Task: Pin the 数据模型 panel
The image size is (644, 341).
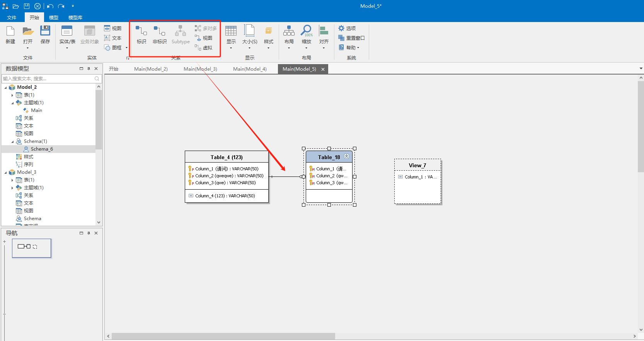Action: pyautogui.click(x=89, y=68)
